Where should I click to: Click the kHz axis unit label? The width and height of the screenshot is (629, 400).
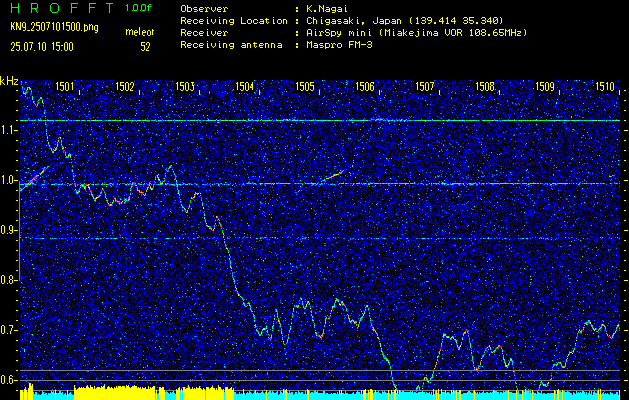click(9, 81)
